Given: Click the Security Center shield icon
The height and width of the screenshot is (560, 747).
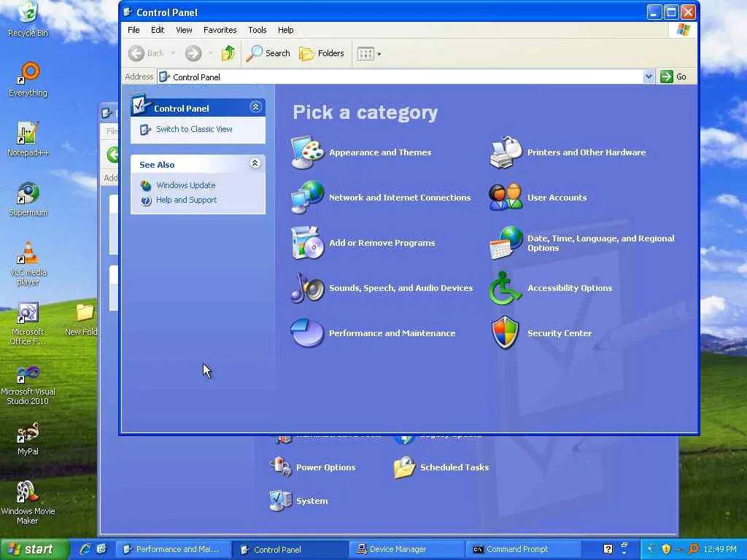Looking at the screenshot, I should [x=505, y=332].
